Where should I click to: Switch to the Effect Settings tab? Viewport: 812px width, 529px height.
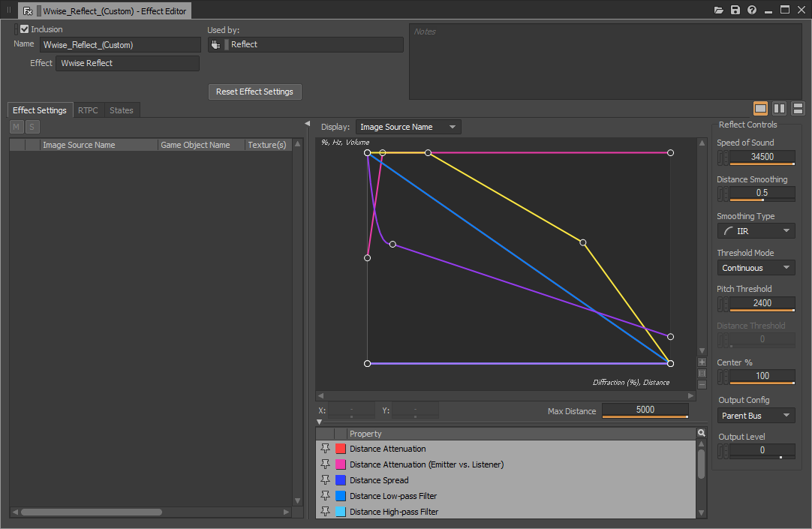coord(40,110)
